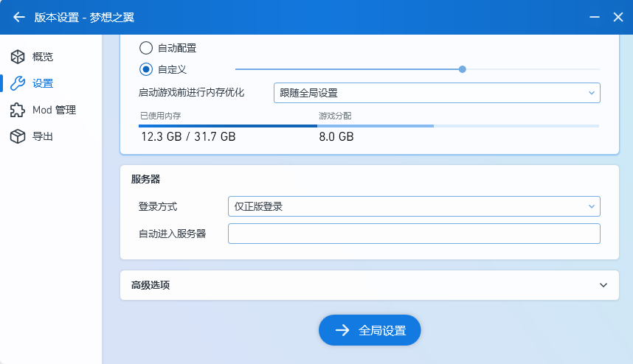
Task: Minimize the launcher window
Action: coord(594,17)
